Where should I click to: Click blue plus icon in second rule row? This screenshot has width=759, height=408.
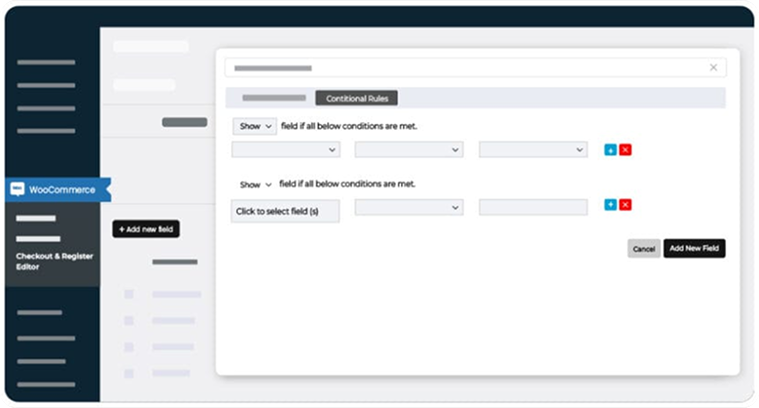point(610,205)
